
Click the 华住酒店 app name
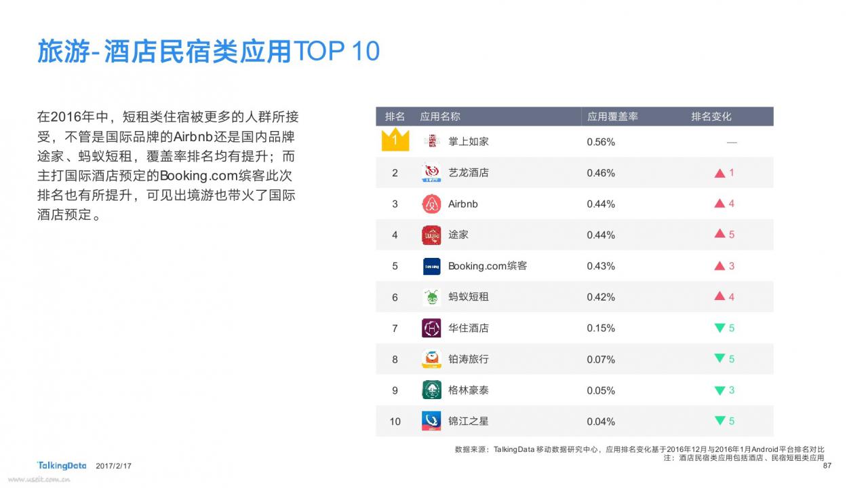[469, 328]
